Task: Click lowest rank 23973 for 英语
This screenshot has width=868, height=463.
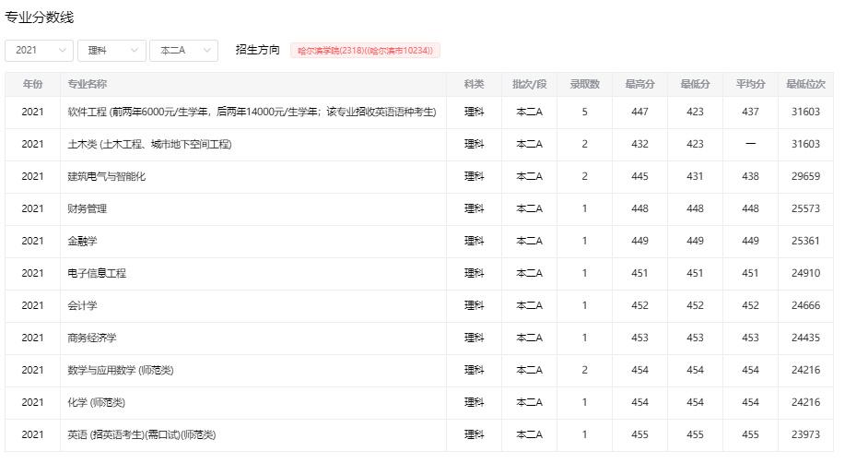Action: pos(806,434)
